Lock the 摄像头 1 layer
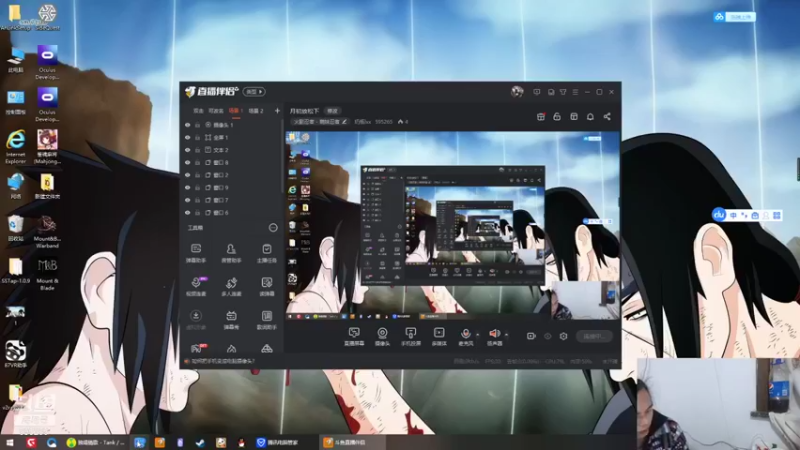This screenshot has width=800, height=450. 197,125
